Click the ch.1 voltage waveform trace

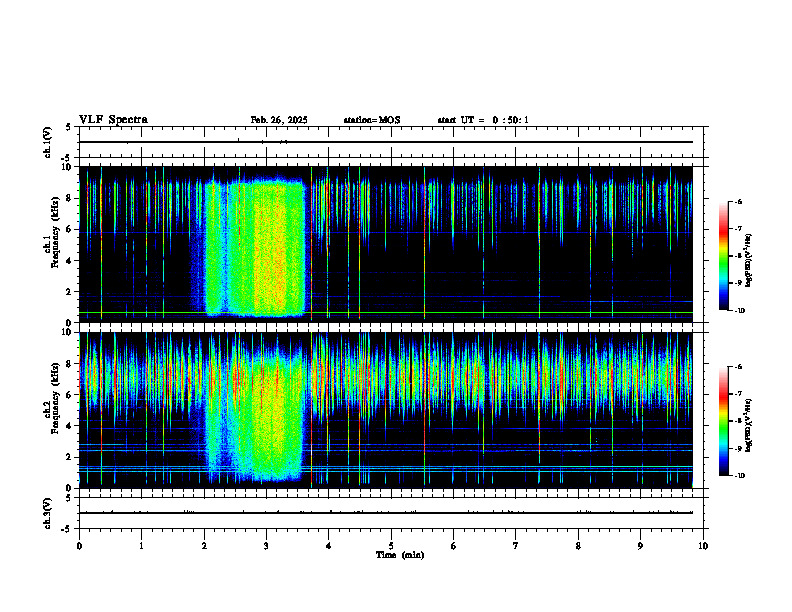click(x=386, y=142)
